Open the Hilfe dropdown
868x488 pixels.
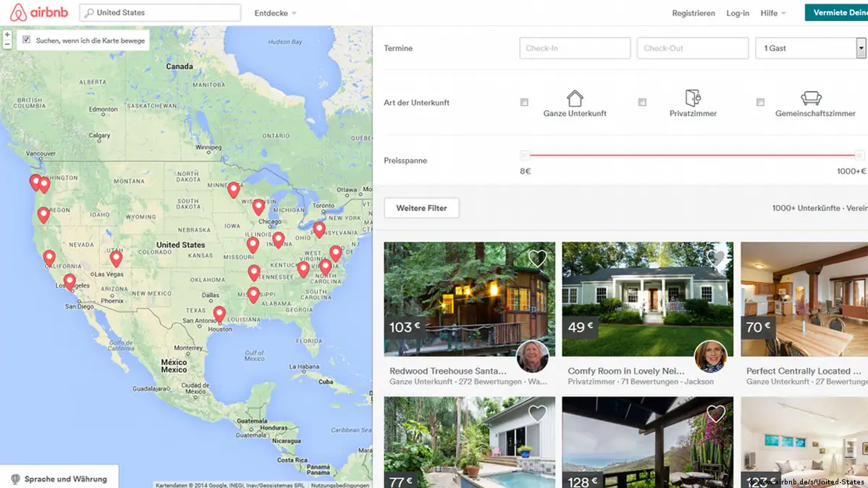point(772,13)
